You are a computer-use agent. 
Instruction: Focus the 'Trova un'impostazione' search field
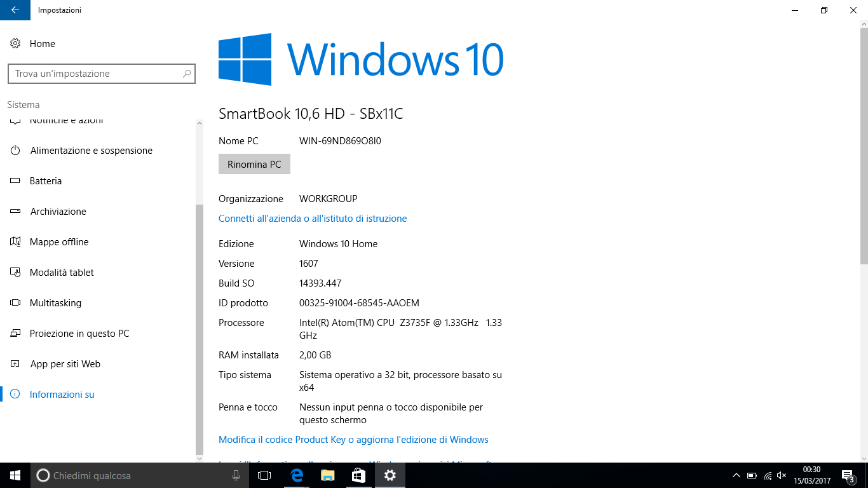(102, 74)
